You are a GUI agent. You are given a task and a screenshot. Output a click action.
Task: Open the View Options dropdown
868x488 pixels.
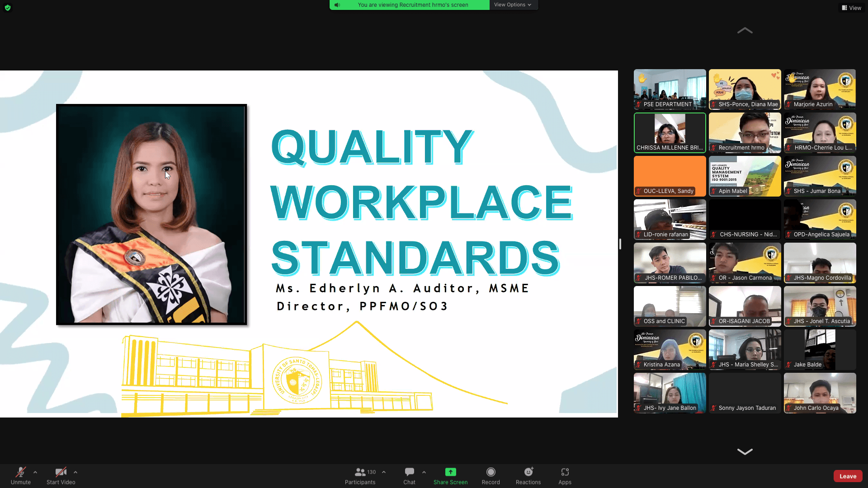512,5
